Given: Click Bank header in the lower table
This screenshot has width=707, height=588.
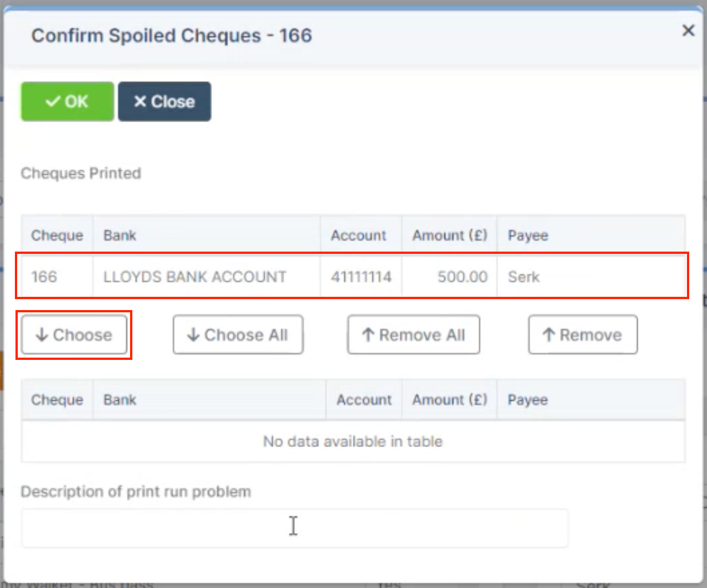Looking at the screenshot, I should pos(210,399).
